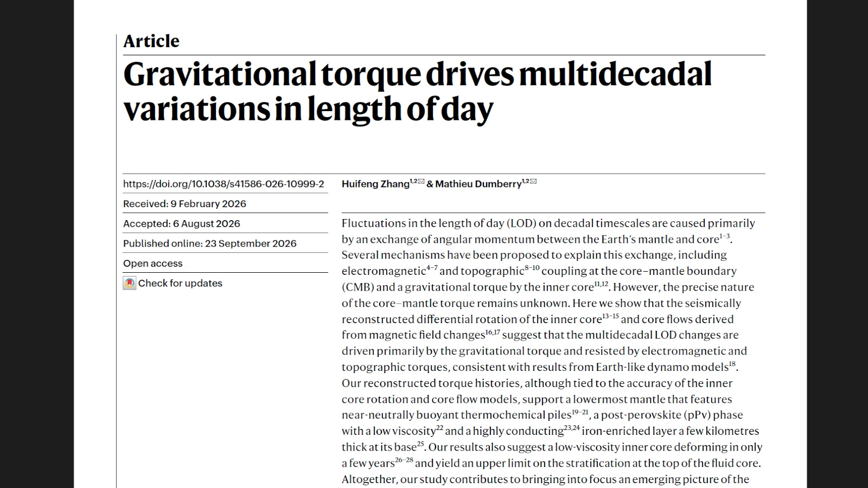Click the title 'Gravitational torque drives multidecadal'
This screenshot has height=488, width=868.
(417, 74)
